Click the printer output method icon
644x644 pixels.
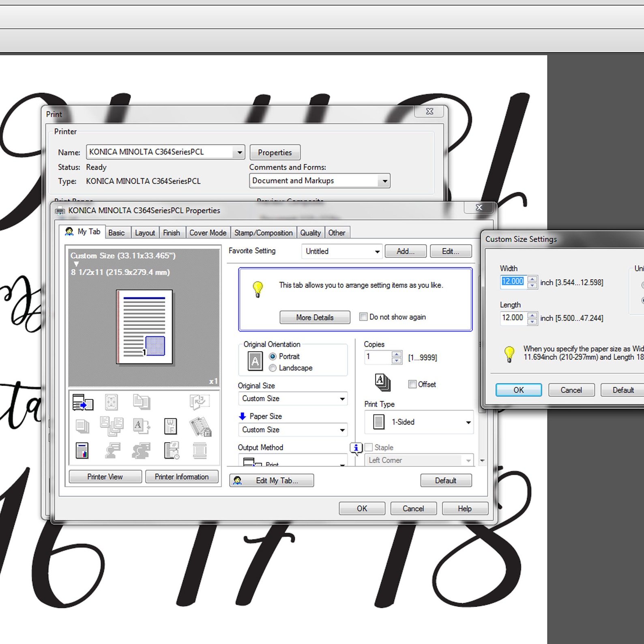(83, 402)
